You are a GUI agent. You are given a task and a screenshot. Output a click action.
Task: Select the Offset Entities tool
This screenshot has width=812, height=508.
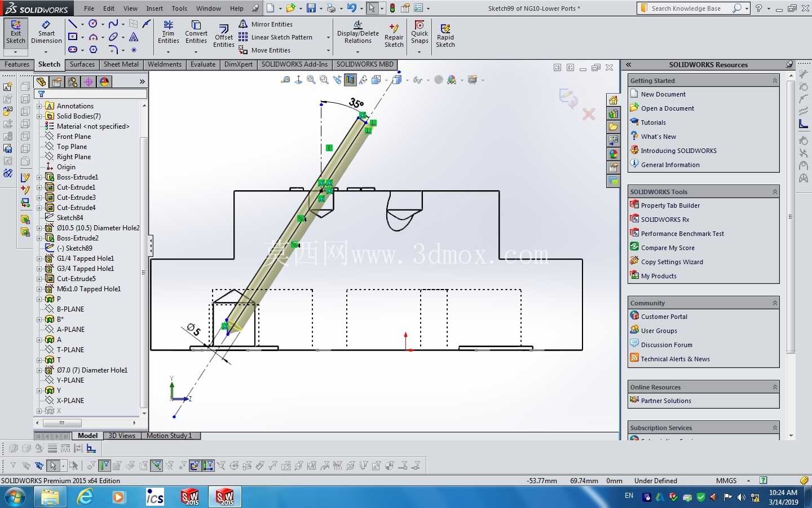(x=224, y=36)
